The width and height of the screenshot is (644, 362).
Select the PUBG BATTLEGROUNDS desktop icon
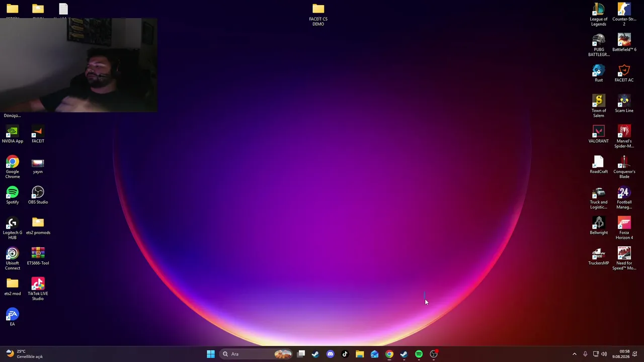(598, 45)
